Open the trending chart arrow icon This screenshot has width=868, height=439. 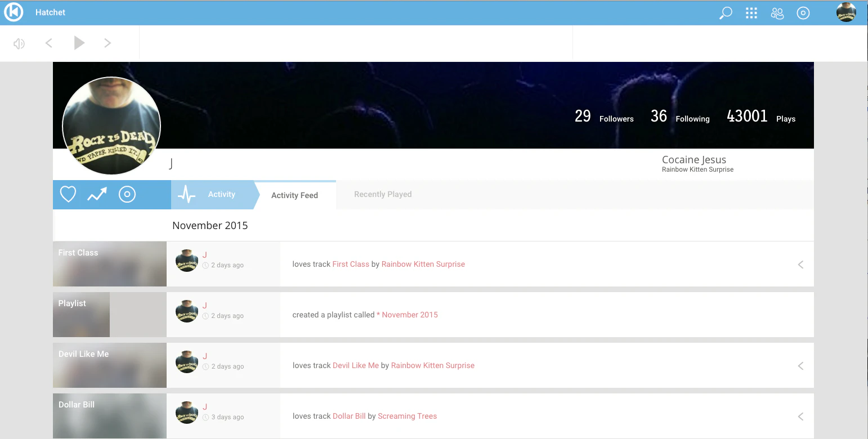97,195
